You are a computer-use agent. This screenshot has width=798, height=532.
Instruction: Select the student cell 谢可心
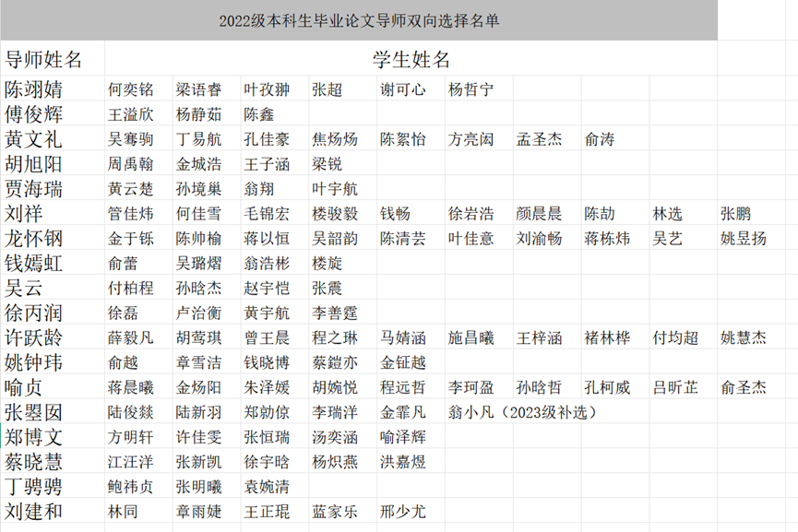[x=403, y=90]
